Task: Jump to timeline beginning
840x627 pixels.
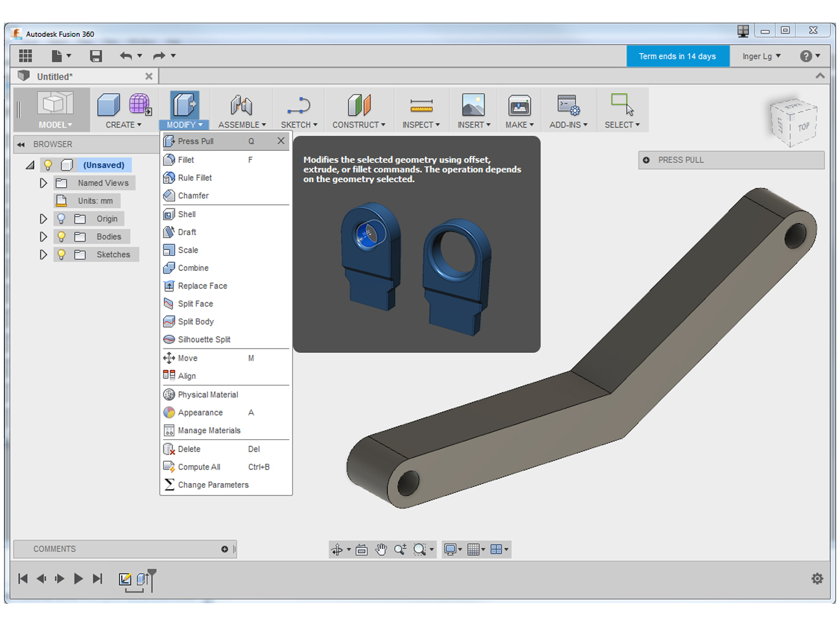Action: 23,579
